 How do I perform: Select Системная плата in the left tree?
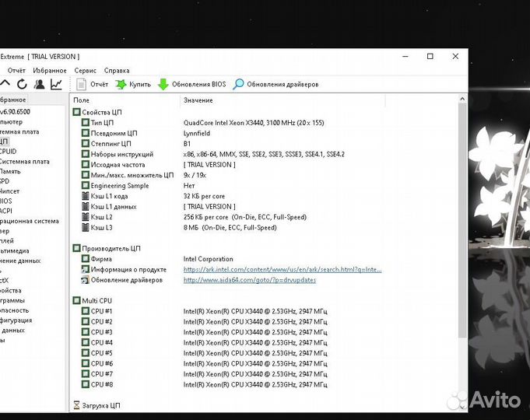point(25,162)
